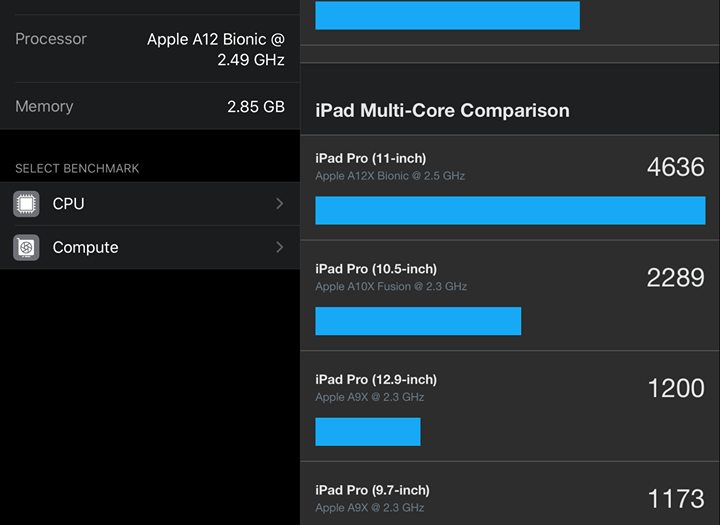Viewport: 720px width, 525px height.
Task: Select the CPU benchmark label
Action: [68, 204]
